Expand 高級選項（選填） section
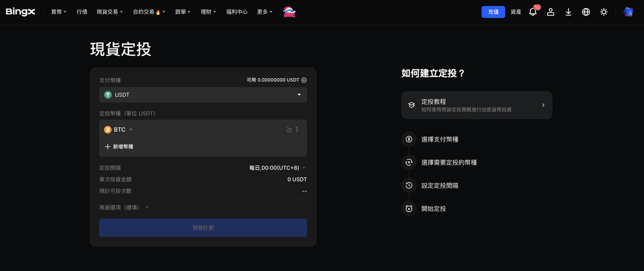644x271 pixels. 124,207
